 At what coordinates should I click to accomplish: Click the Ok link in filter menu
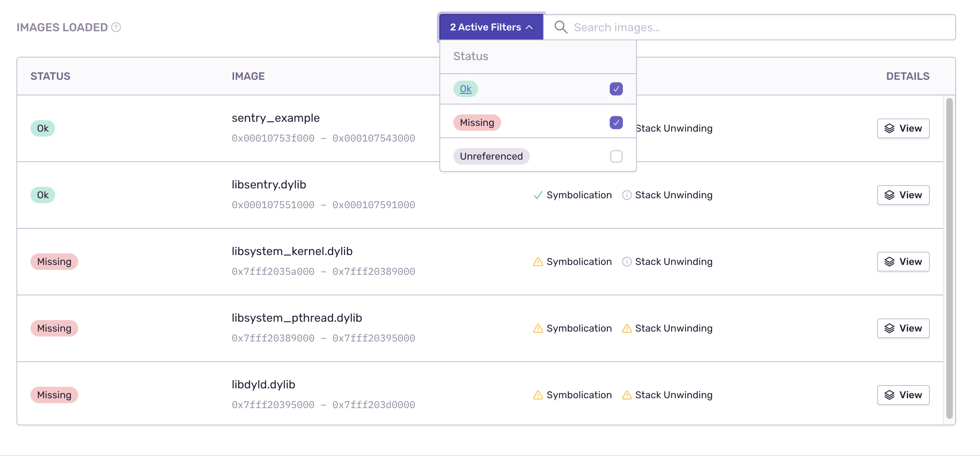click(465, 89)
